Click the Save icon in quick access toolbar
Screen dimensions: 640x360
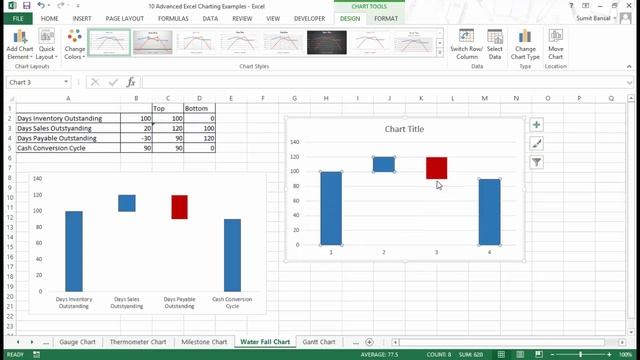coord(27,6)
